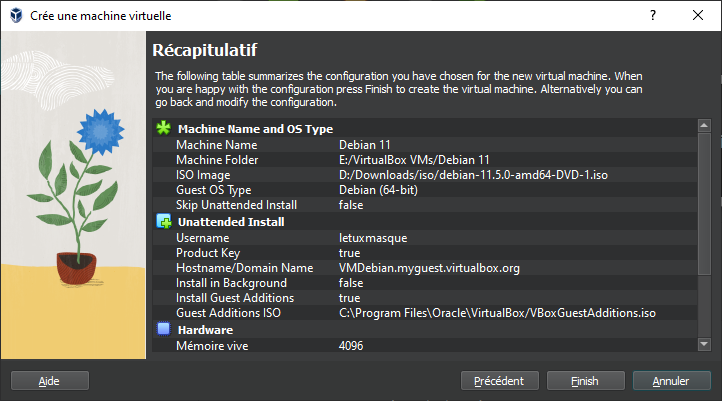
Task: Click the Guest Additions ISO row label
Action: click(x=228, y=313)
